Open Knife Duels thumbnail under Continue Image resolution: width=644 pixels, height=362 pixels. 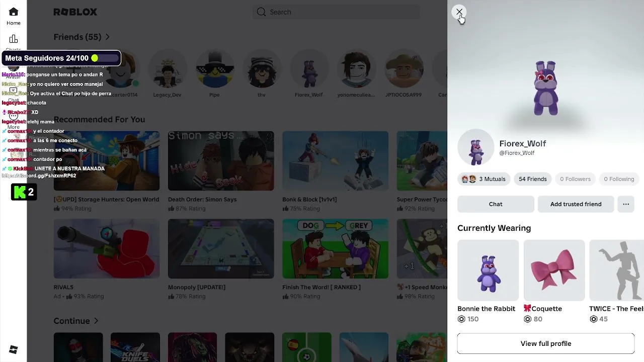click(135, 347)
